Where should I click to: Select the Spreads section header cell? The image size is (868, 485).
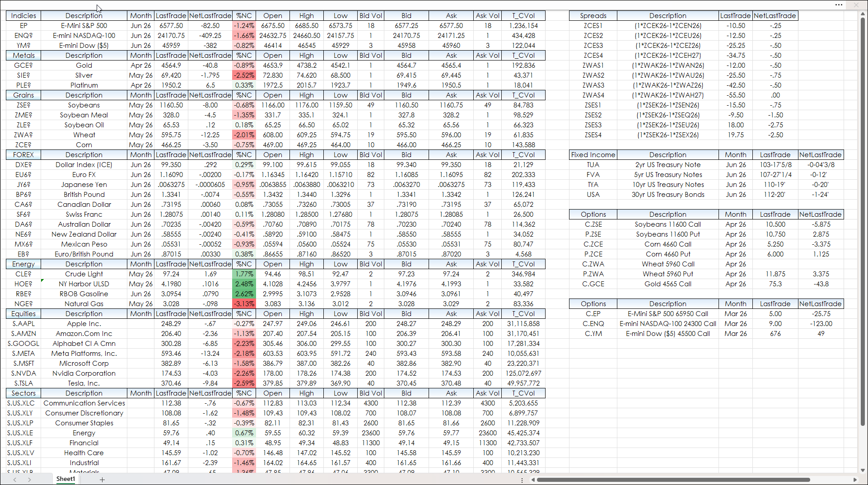[x=593, y=16]
